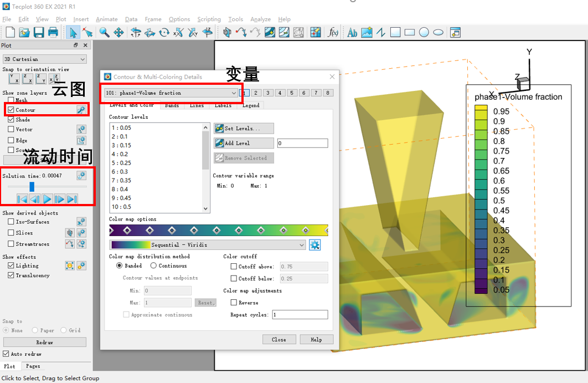588x383 pixels.
Task: Pick the square geometry tool
Action: click(395, 33)
